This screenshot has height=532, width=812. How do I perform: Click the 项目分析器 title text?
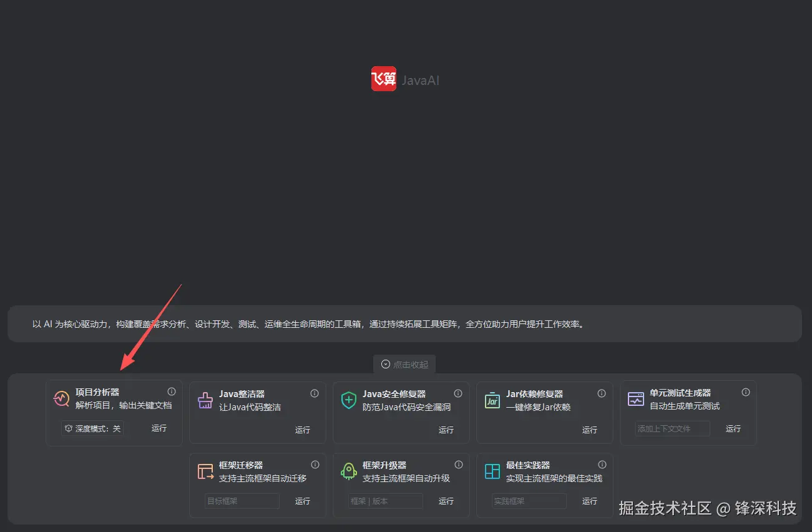(x=97, y=392)
